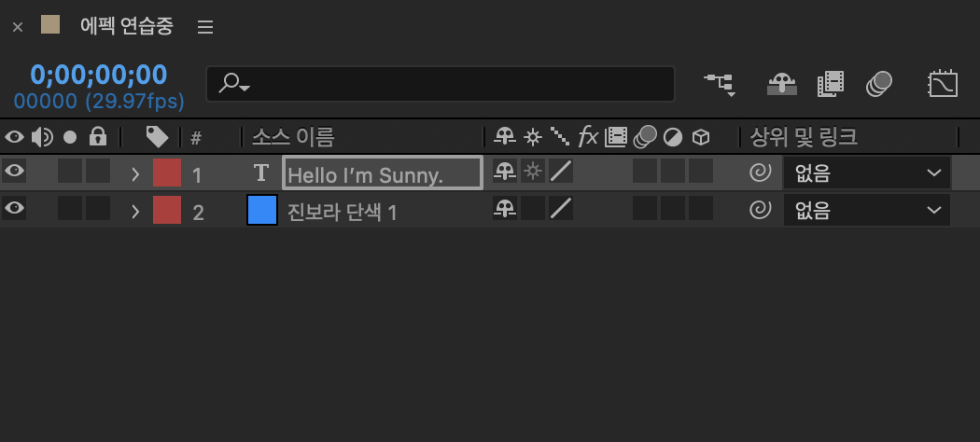Toggle quality switch on Hello I'm Sunny. layer
Screen dimensions: 980x442
click(x=561, y=171)
